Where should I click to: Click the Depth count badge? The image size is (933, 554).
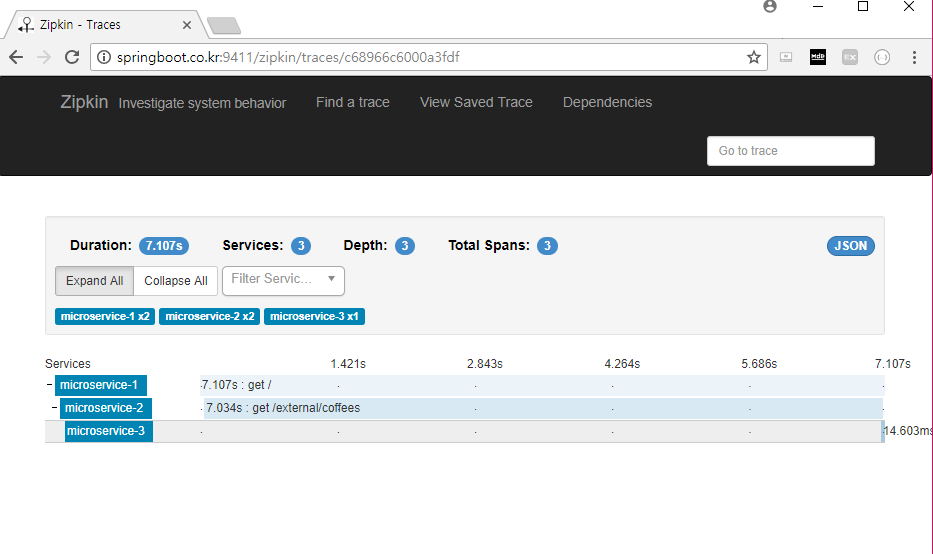[405, 246]
